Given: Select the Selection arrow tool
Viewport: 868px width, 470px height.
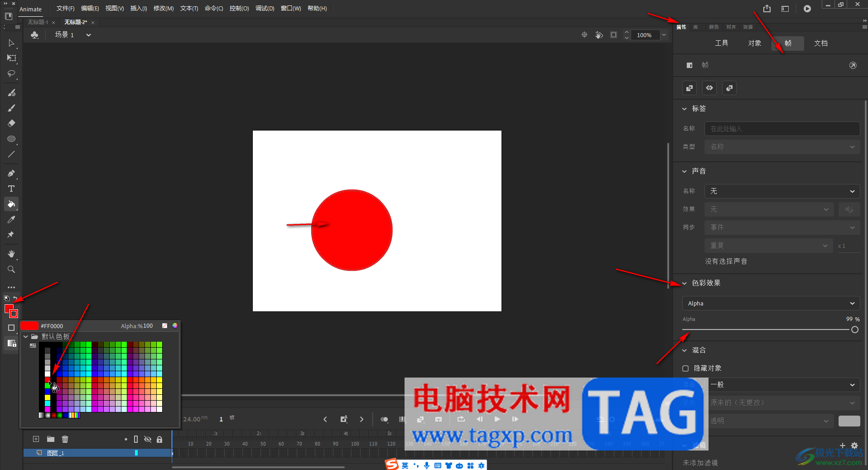Looking at the screenshot, I should pyautogui.click(x=11, y=43).
